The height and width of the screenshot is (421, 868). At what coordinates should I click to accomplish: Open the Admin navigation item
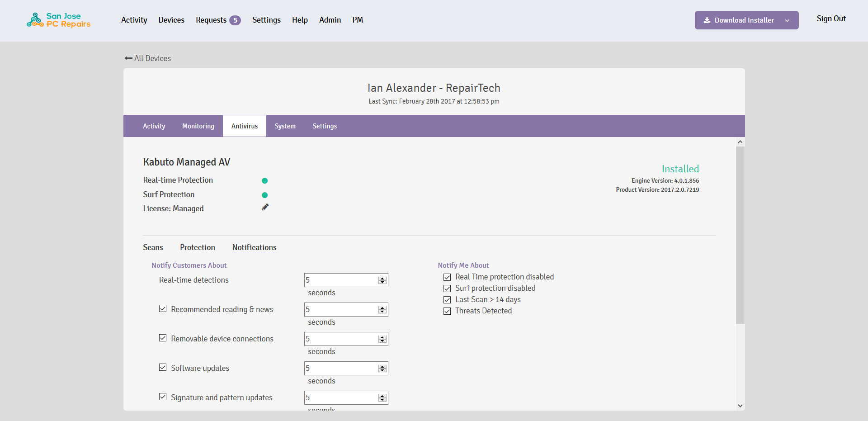(330, 20)
